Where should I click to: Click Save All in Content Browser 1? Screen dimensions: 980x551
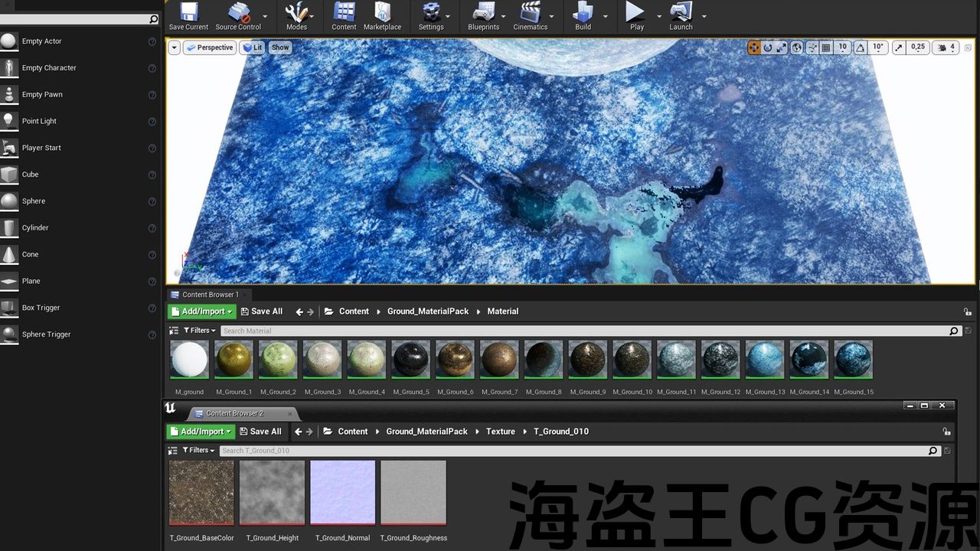(x=261, y=311)
